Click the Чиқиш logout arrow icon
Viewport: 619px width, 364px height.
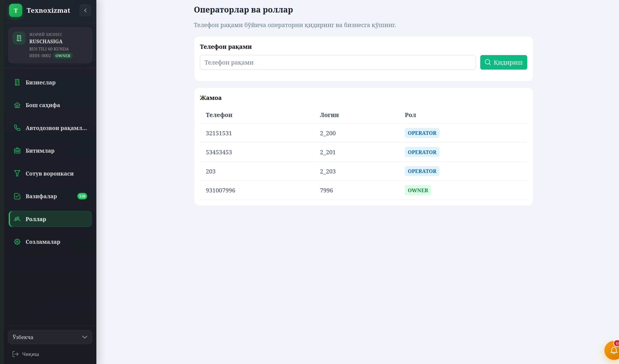(16, 354)
